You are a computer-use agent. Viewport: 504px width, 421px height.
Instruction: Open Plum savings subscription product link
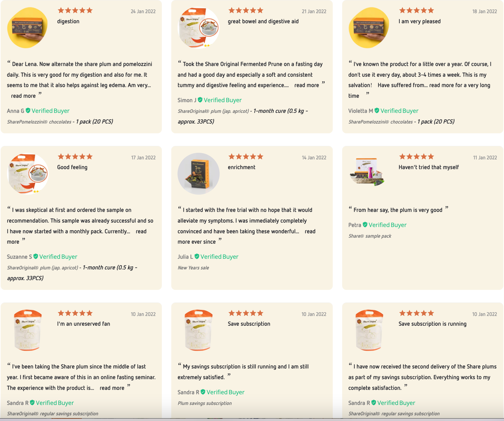(x=205, y=403)
